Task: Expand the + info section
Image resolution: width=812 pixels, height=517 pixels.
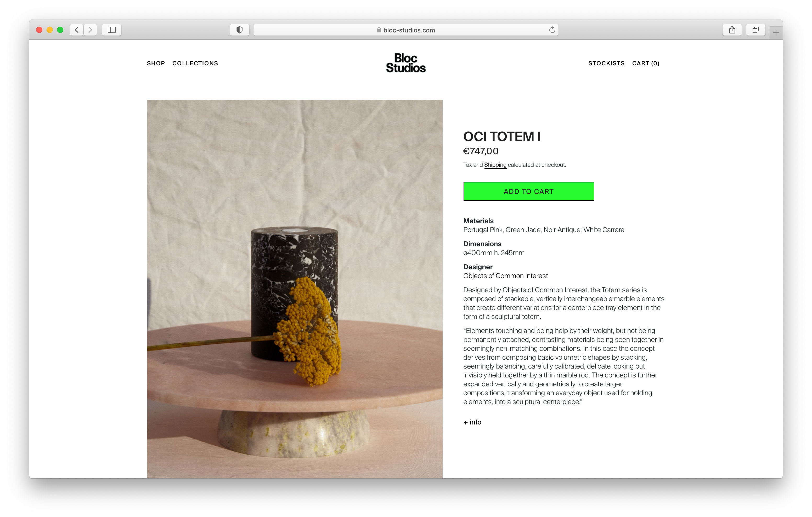Action: (x=472, y=422)
